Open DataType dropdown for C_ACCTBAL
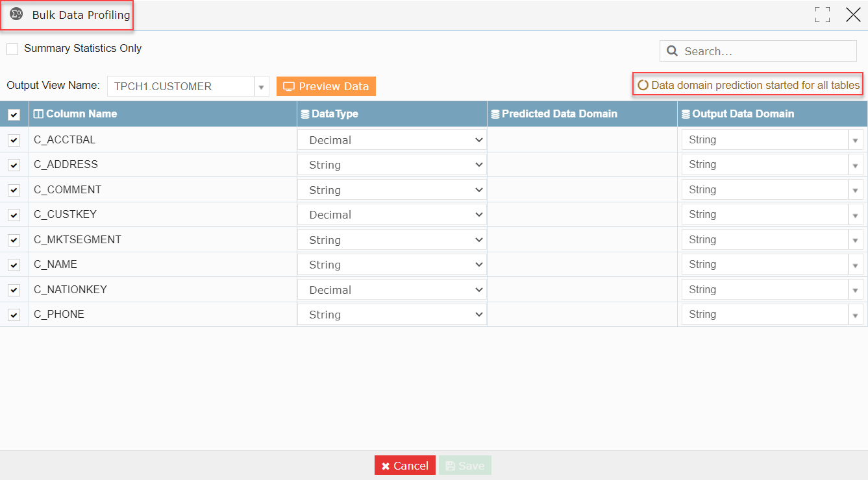Viewport: 868px width, 480px height. tap(392, 140)
